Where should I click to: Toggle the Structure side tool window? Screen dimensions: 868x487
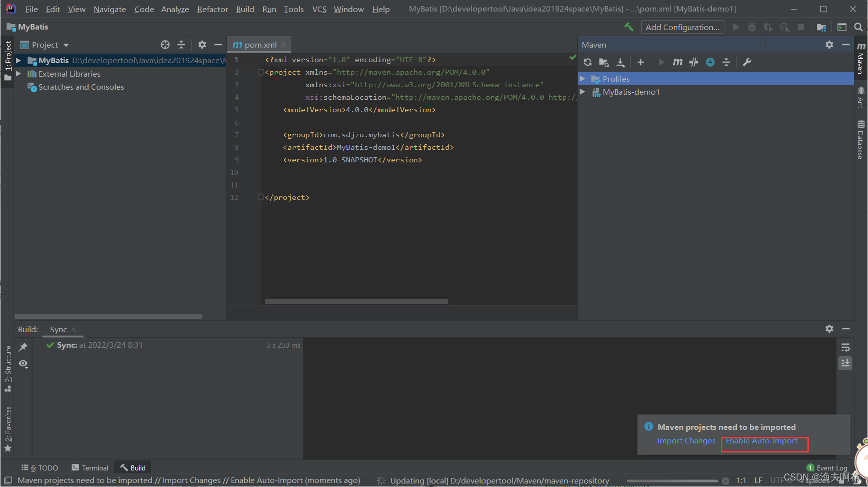pos(8,368)
